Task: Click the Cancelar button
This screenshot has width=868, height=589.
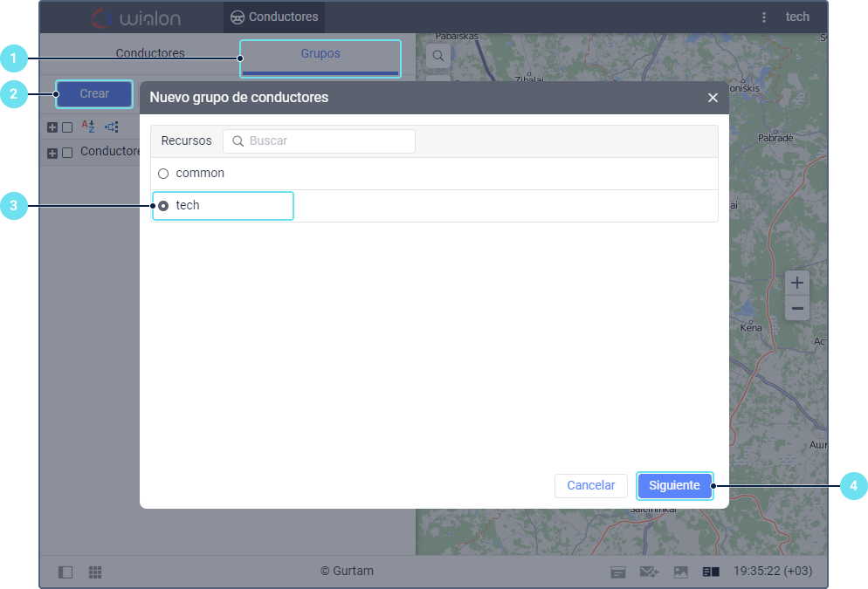Action: [590, 485]
